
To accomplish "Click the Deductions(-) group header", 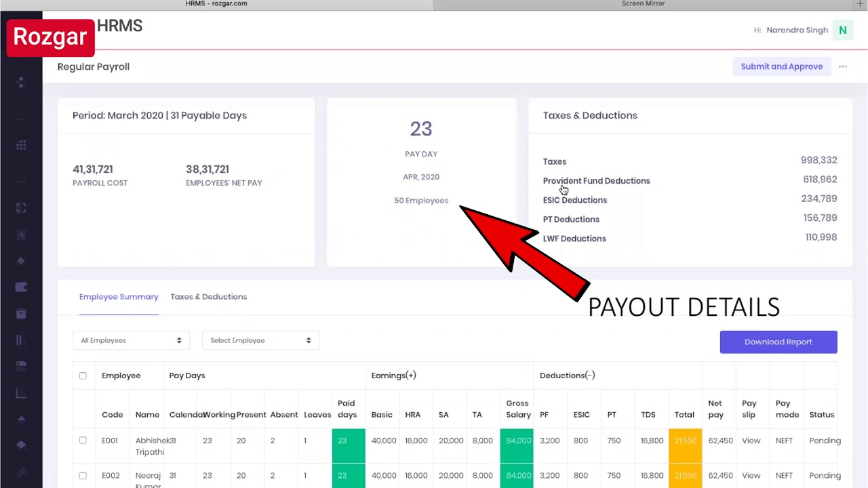I will click(567, 375).
